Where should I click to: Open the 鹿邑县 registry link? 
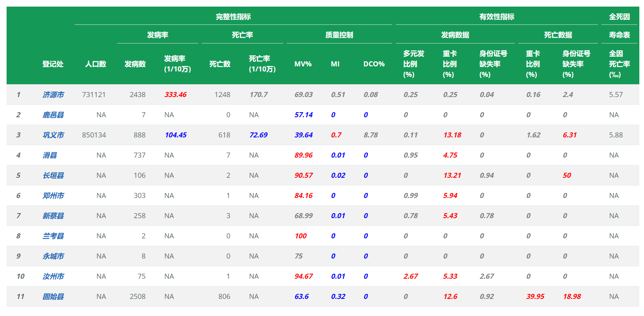[x=53, y=115]
